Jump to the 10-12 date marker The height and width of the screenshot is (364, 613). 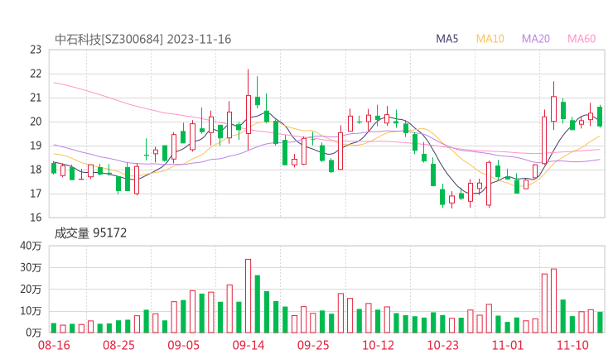[378, 344]
